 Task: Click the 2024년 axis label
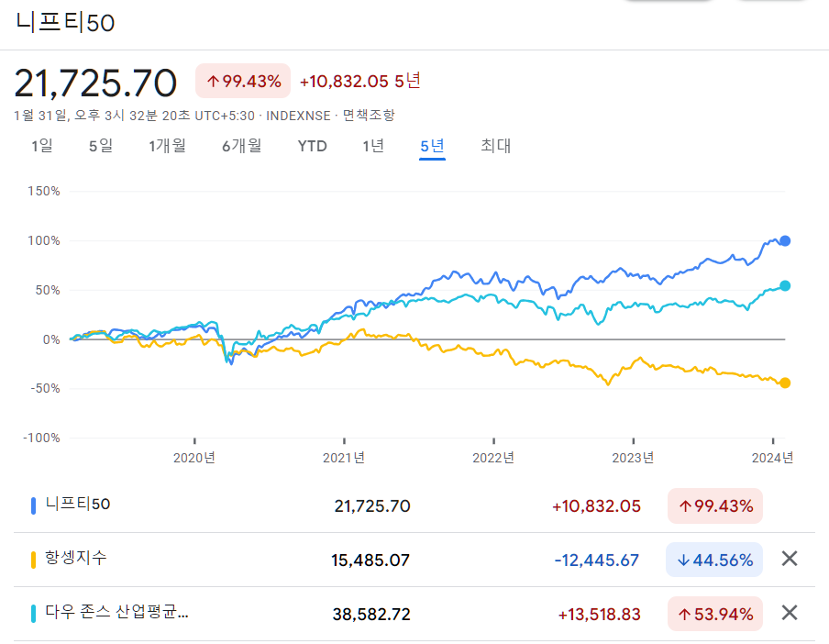pos(772,458)
